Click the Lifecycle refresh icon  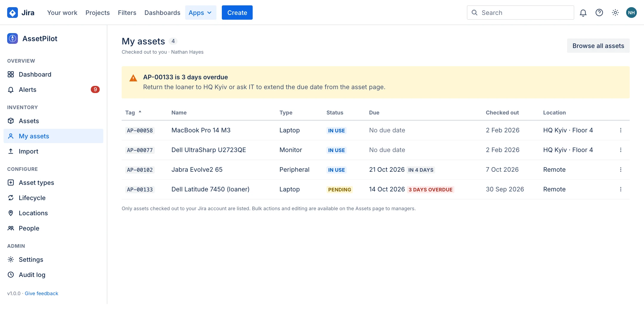[x=11, y=198]
